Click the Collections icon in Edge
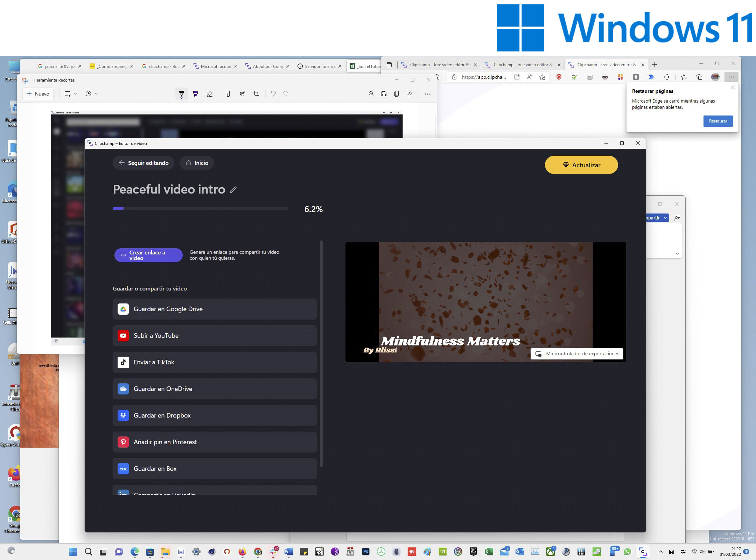The height and width of the screenshot is (560, 756). click(699, 77)
